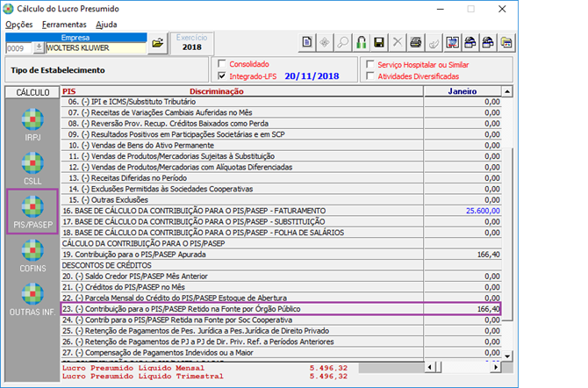Screen dimensions: 588x388
Task: Click table icon beside the transfer arrows icon
Action: (x=470, y=42)
